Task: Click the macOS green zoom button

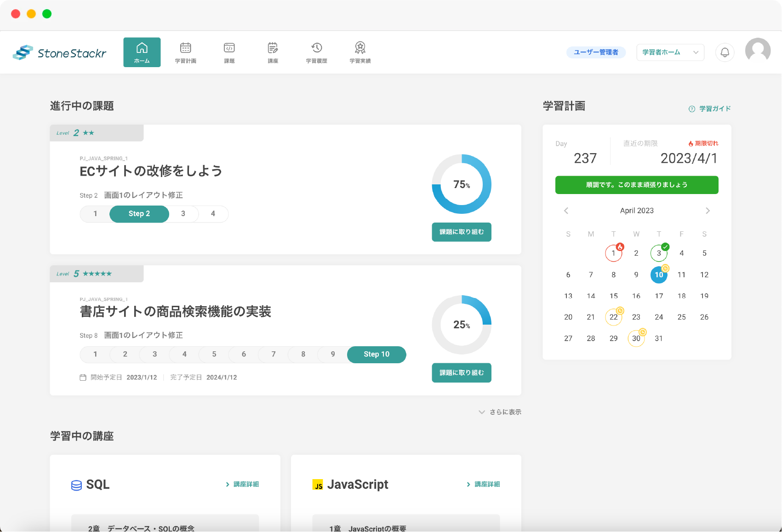Action: (x=47, y=14)
